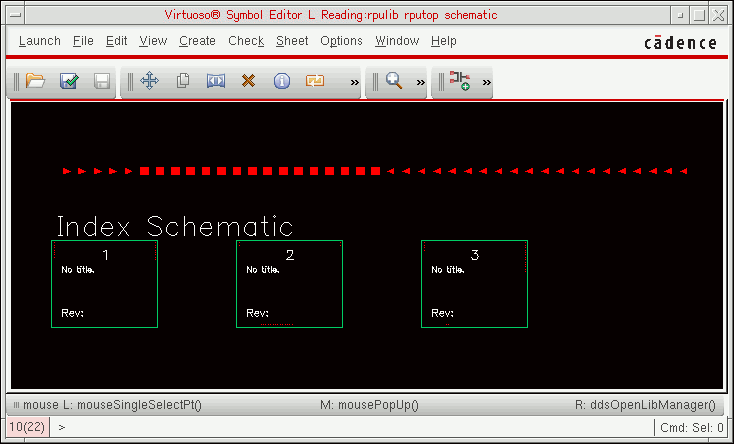Screen dimensions: 734x444
Task: Open the Properties info icon
Action: coord(282,81)
